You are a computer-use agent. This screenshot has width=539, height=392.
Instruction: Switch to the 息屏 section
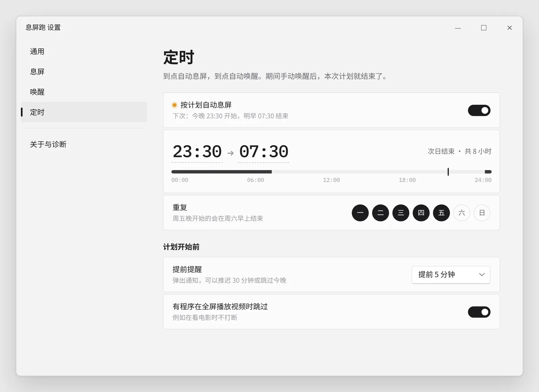pyautogui.click(x=84, y=72)
